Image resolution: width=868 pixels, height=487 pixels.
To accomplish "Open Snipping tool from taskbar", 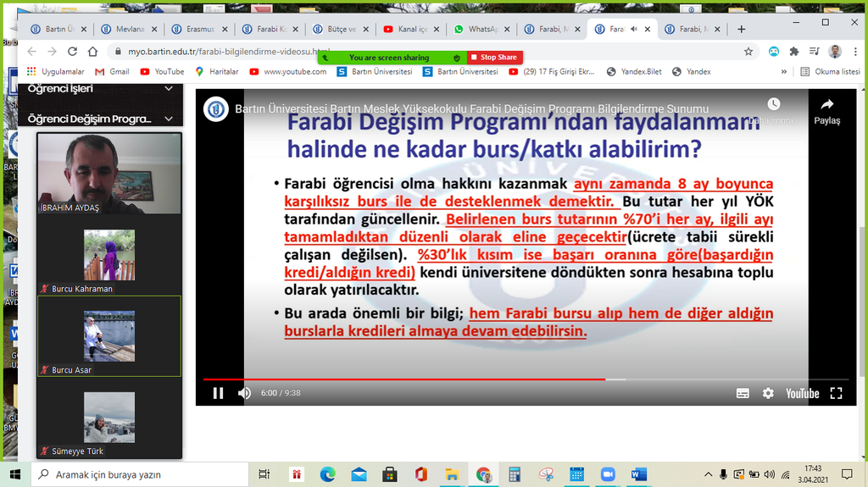I will [546, 474].
